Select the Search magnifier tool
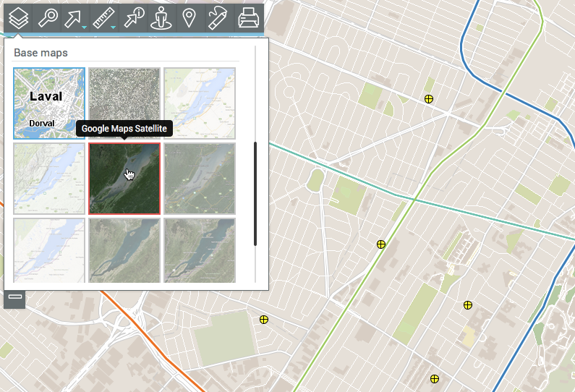575x392 pixels. click(48, 17)
